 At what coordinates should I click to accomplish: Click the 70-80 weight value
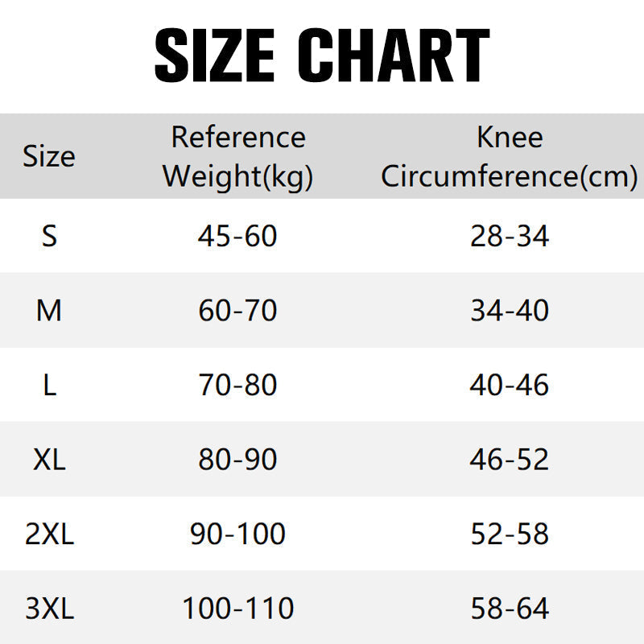point(237,385)
